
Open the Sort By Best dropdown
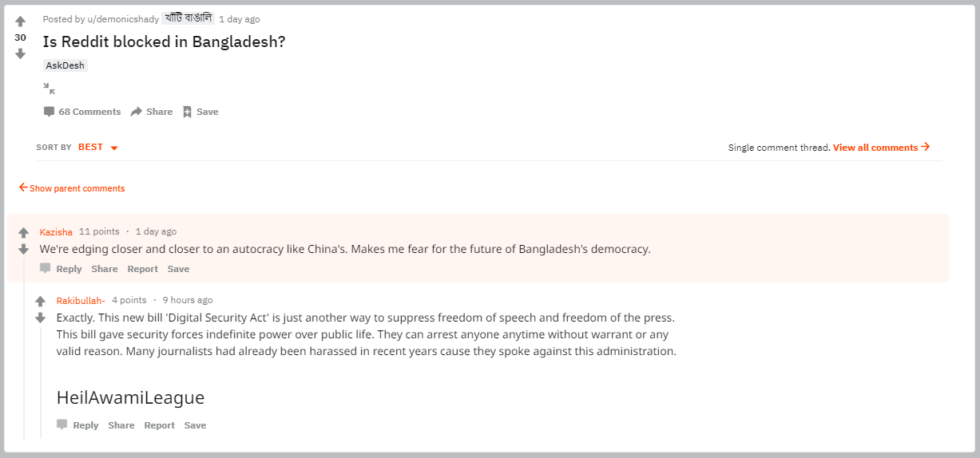coord(98,148)
